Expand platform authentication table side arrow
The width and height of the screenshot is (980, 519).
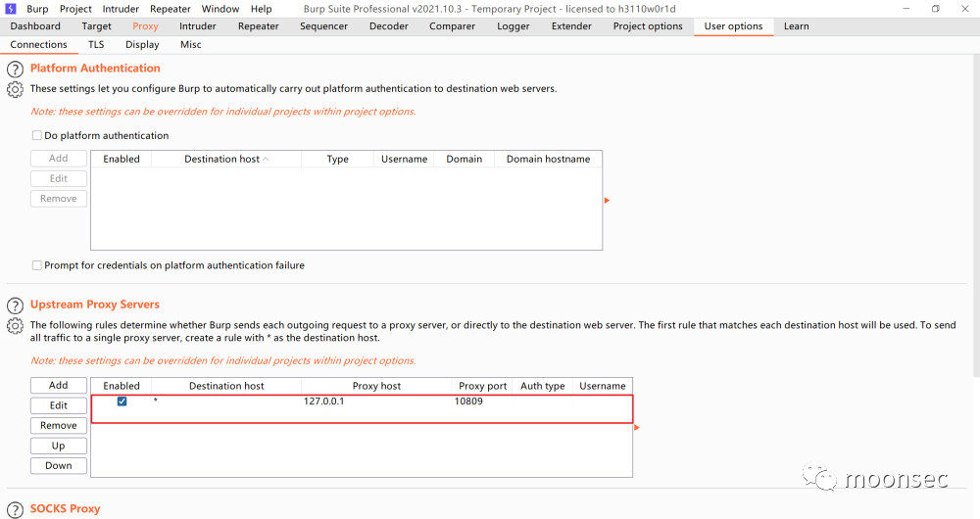607,201
